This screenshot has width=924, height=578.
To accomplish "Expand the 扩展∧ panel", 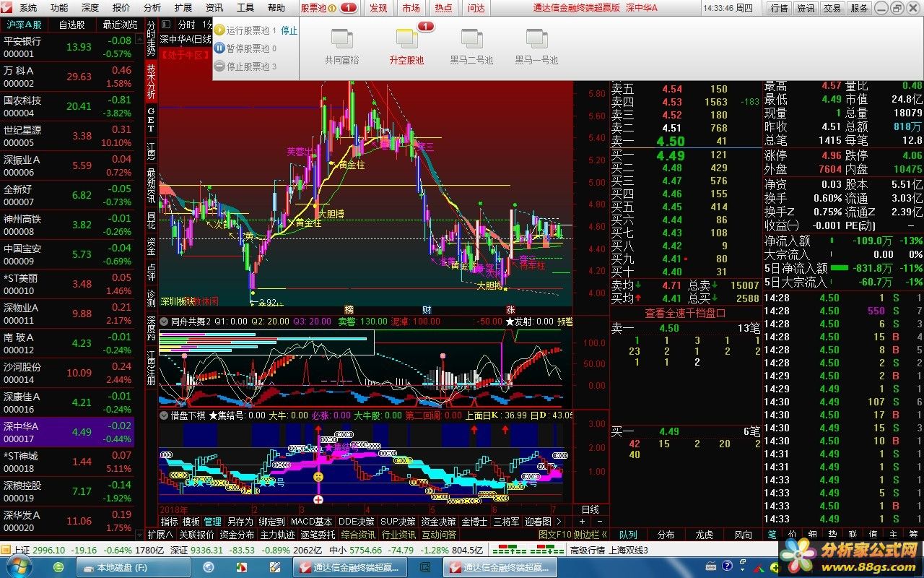I will click(x=160, y=535).
